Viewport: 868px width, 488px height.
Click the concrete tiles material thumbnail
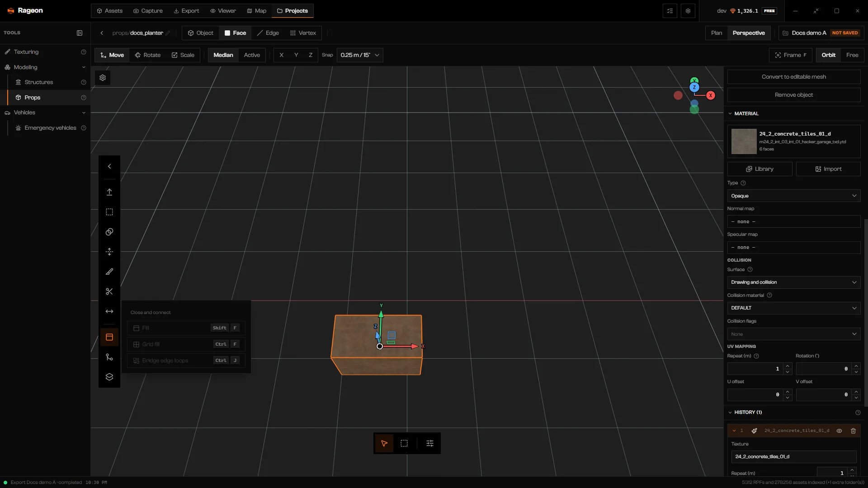[744, 141]
